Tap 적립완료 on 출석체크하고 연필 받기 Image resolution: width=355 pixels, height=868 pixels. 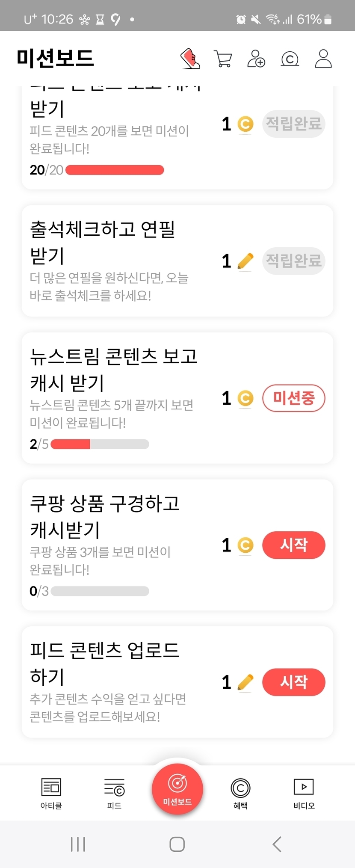point(293,261)
